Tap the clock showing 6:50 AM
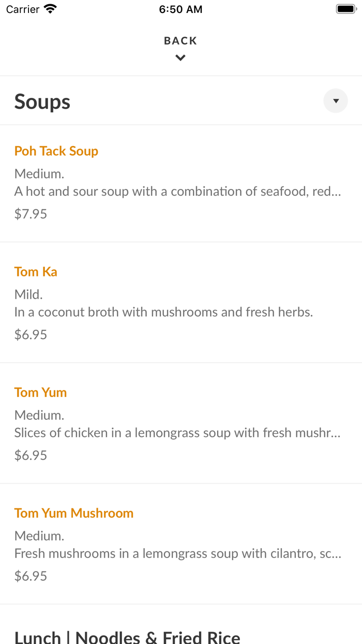362x644 pixels. (x=180, y=9)
